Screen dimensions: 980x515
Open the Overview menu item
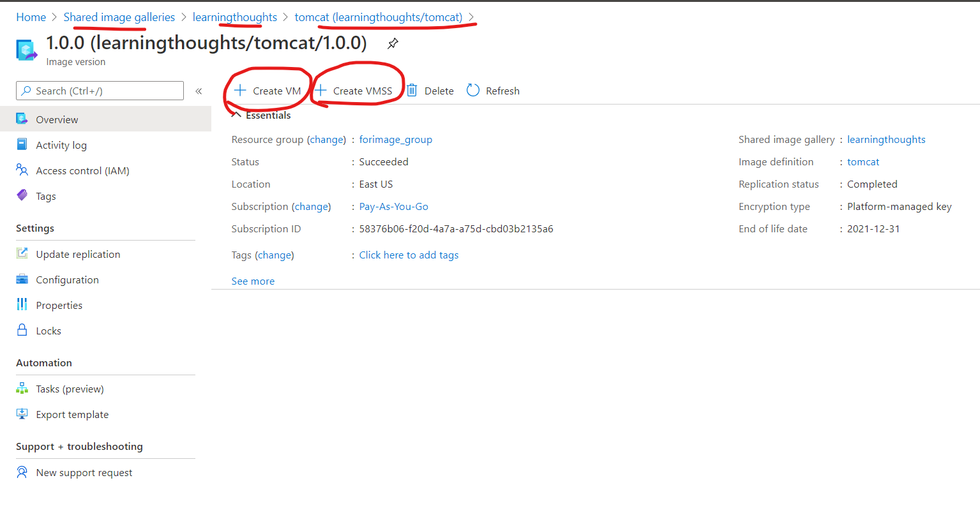(x=57, y=119)
